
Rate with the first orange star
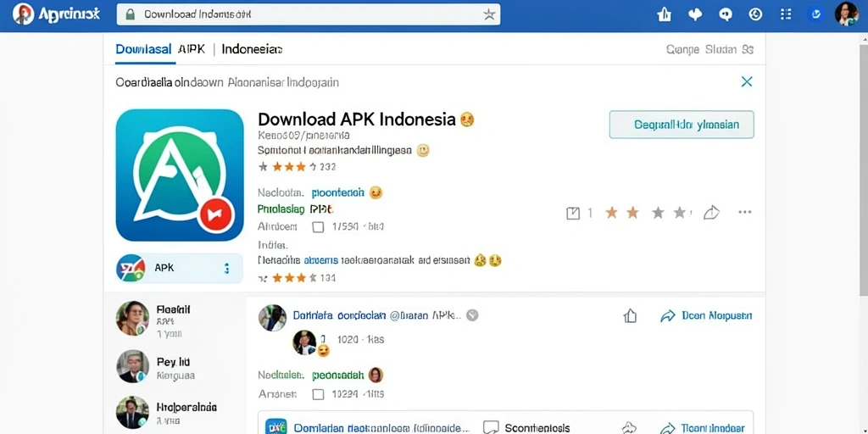[611, 213]
